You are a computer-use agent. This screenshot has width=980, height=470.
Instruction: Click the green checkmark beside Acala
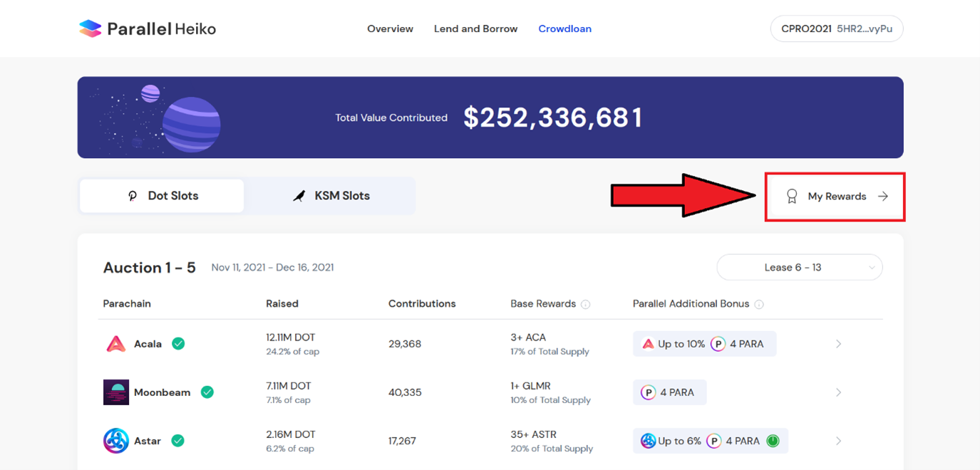(178, 344)
